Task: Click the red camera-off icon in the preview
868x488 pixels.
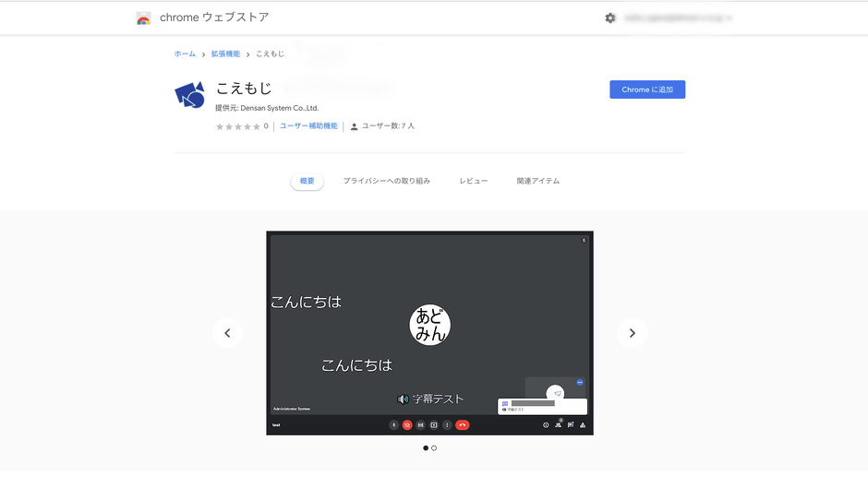Action: point(407,425)
